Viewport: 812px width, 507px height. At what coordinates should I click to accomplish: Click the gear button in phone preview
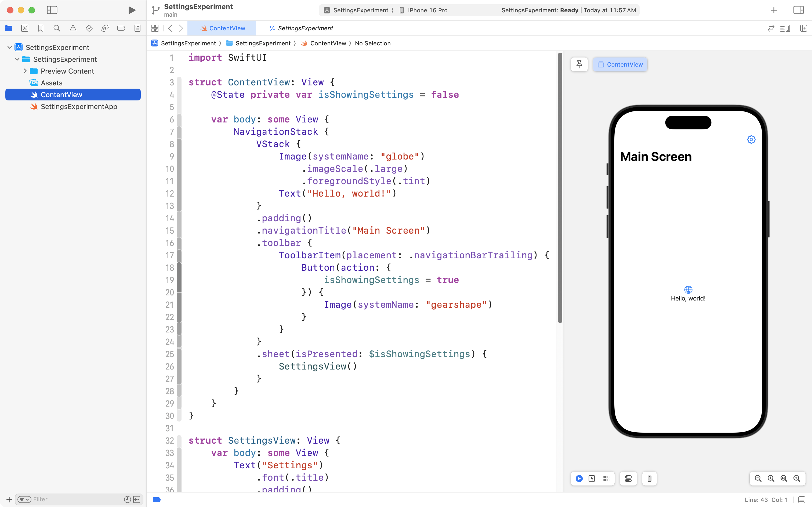click(751, 139)
